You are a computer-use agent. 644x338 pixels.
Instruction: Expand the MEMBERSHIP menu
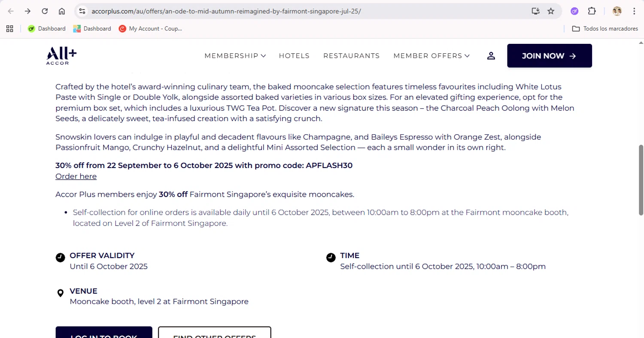235,56
